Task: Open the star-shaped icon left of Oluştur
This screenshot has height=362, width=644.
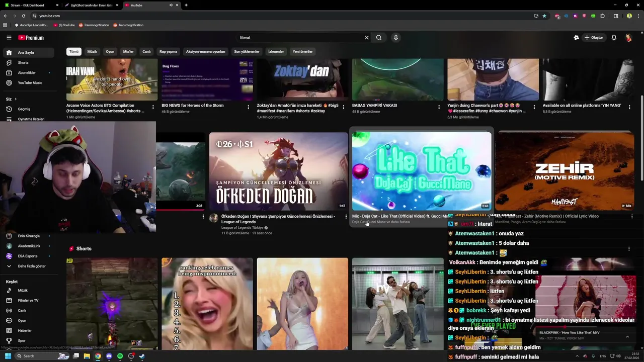Action: 576,38
